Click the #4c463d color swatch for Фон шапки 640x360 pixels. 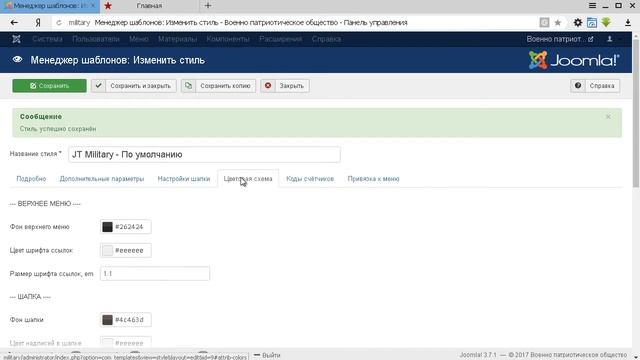coord(107,320)
